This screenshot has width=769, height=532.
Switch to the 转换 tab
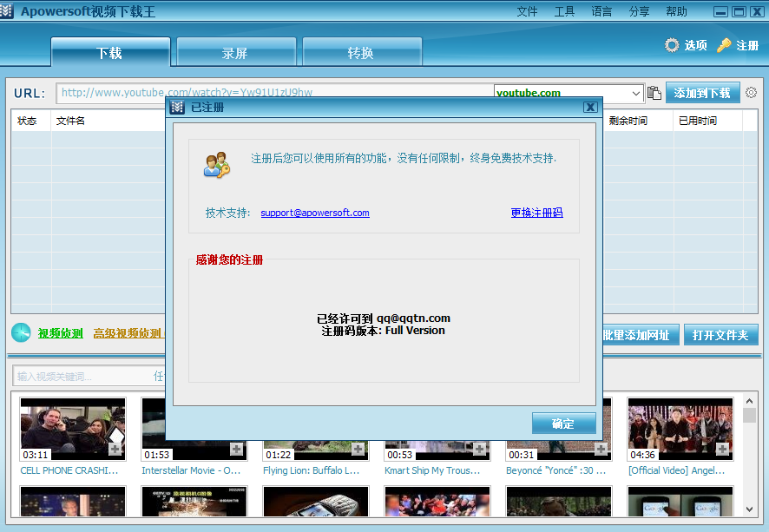pos(361,53)
